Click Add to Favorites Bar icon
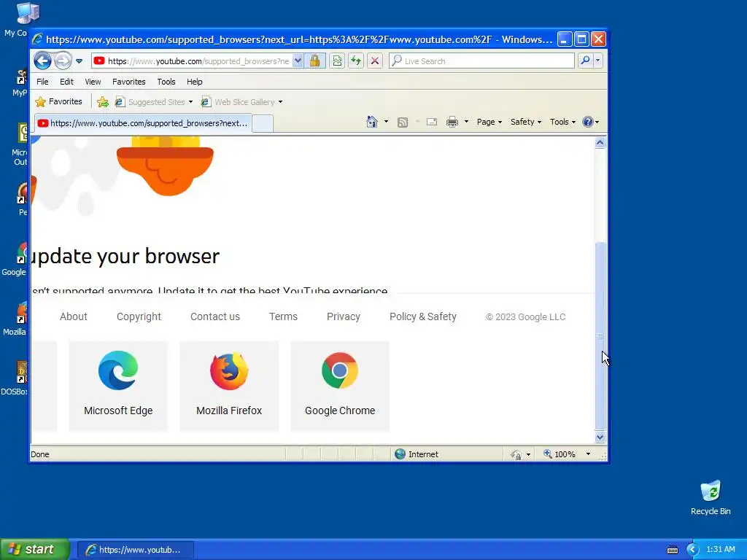The height and width of the screenshot is (560, 747). click(102, 102)
